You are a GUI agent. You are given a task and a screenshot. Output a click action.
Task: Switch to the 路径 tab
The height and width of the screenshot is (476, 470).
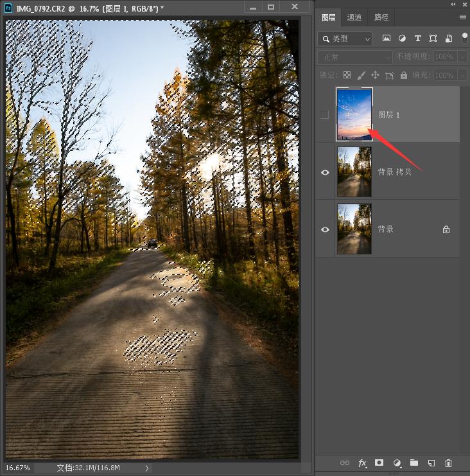[380, 17]
